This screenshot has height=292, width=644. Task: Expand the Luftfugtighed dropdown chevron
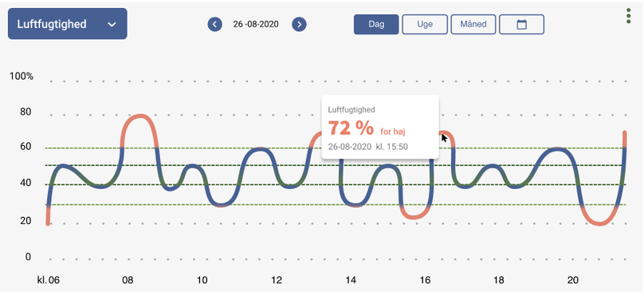112,24
